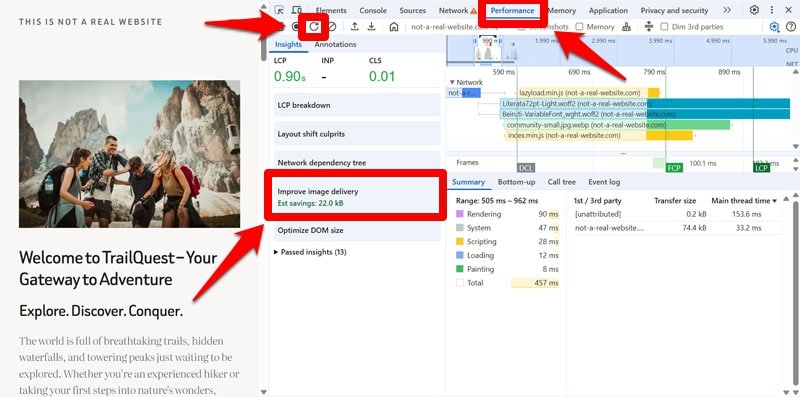Open the Sources tab
This screenshot has width=800, height=397.
(412, 10)
